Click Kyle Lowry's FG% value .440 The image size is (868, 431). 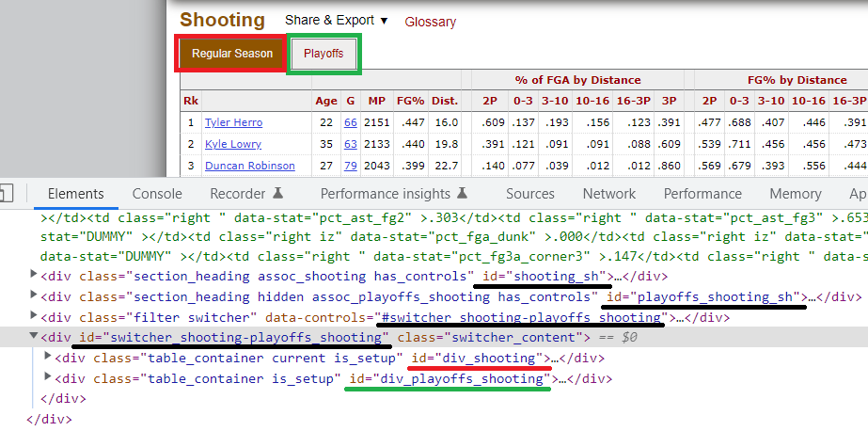coord(411,144)
